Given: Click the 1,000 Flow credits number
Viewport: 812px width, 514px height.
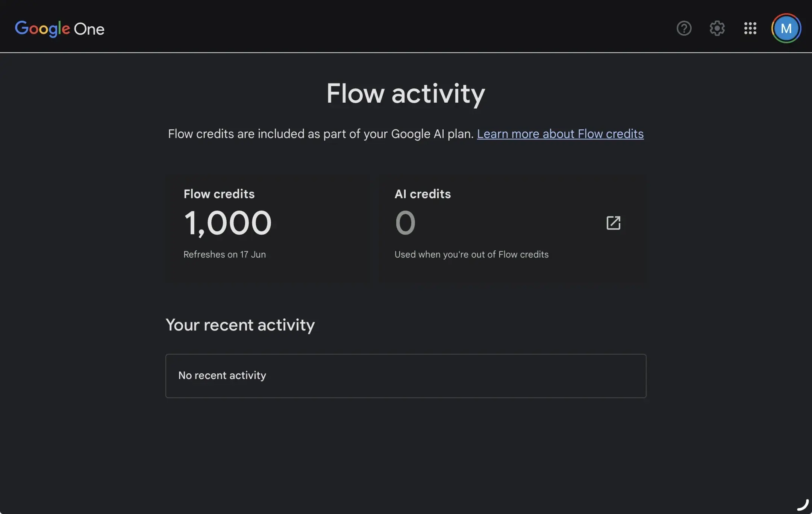Looking at the screenshot, I should (228, 223).
